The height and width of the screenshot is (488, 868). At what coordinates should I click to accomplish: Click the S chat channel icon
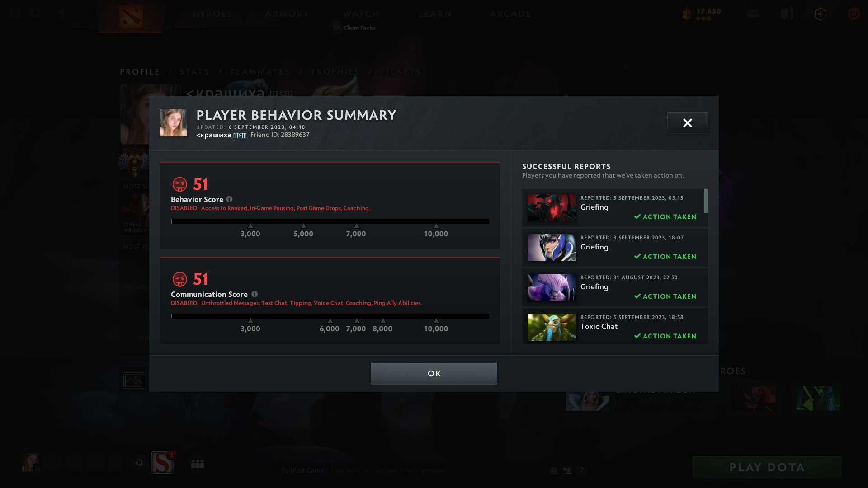[x=162, y=463]
